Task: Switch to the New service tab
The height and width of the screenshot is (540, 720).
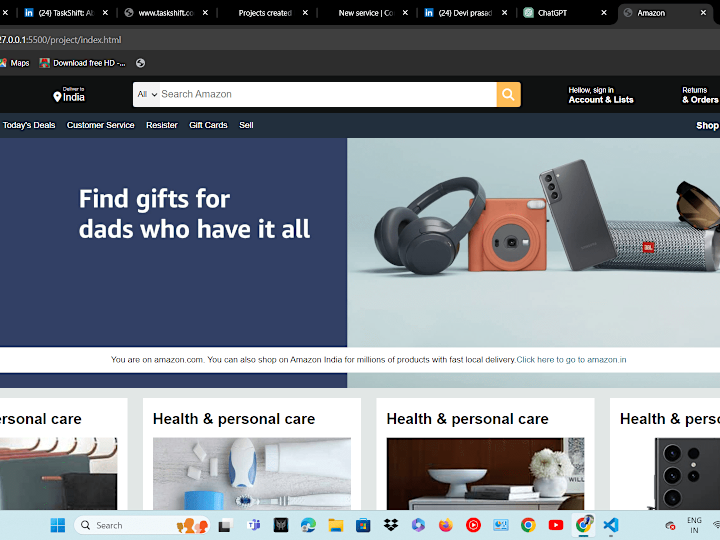Action: tap(366, 13)
